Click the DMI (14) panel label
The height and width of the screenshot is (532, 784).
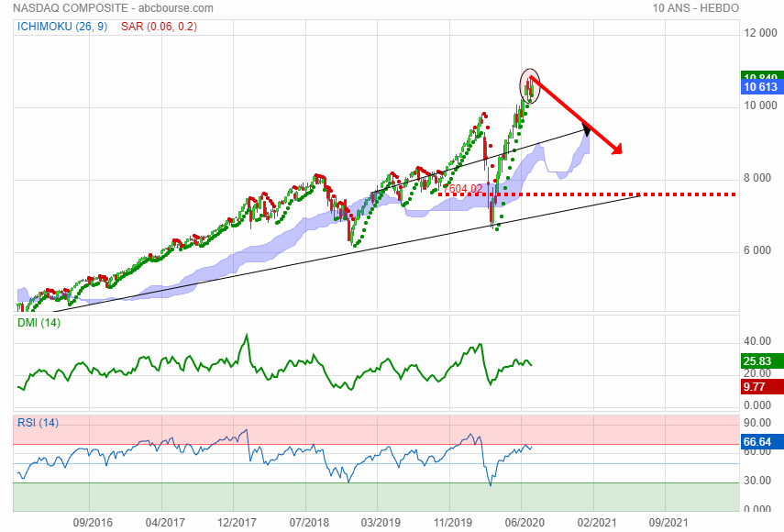39,323
